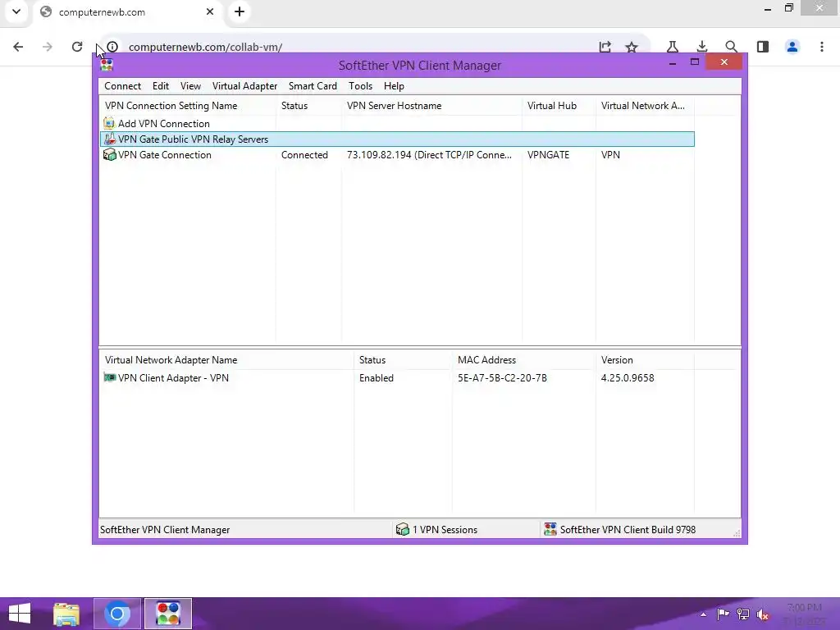Bookmark this page with the star
Image resolution: width=840 pixels, height=630 pixels.
[x=632, y=47]
